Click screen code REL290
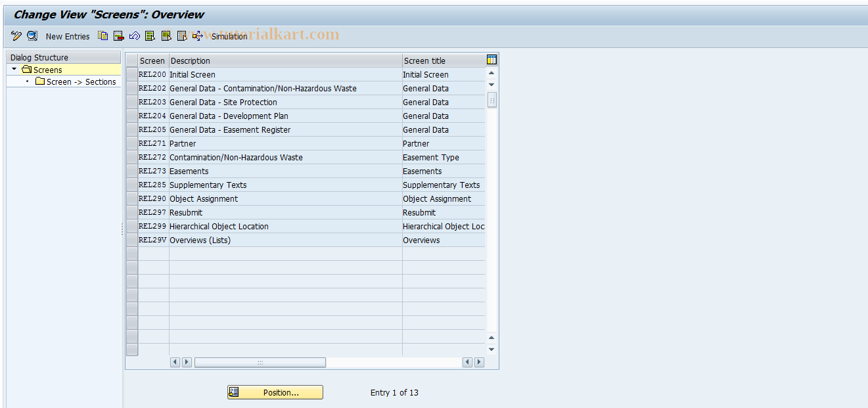This screenshot has width=868, height=408. (x=152, y=198)
